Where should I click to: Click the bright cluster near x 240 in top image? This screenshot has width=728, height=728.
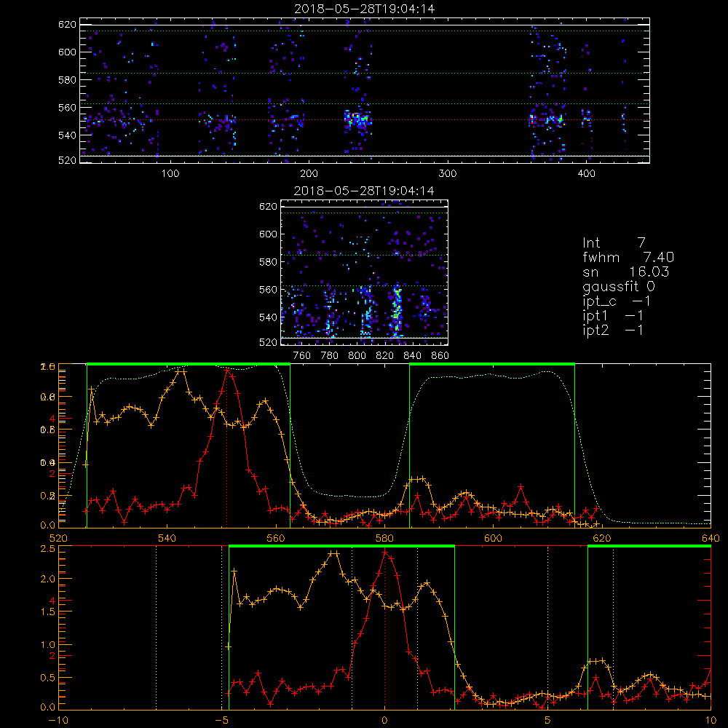357,120
